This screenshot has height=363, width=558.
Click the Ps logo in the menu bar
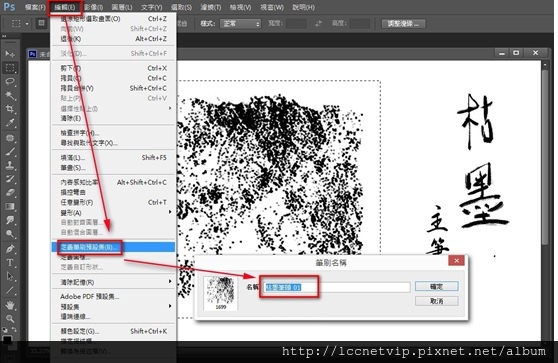9,7
